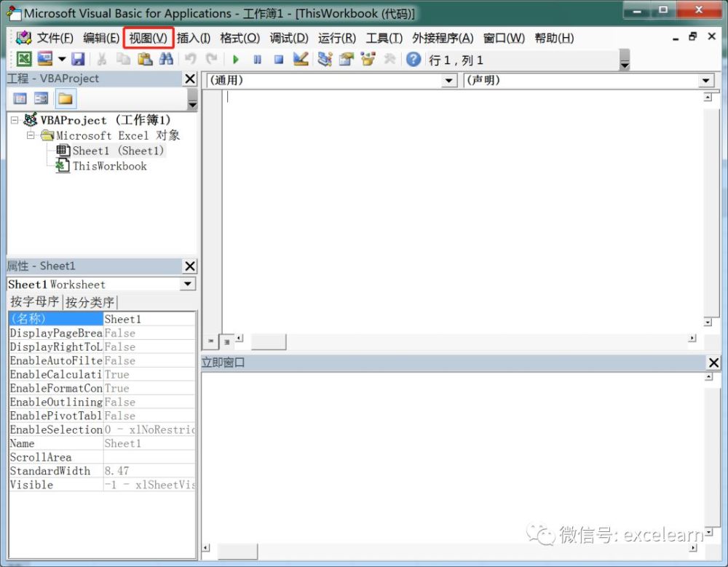Open the Sheet1 Worksheet properties dropdown

click(188, 284)
